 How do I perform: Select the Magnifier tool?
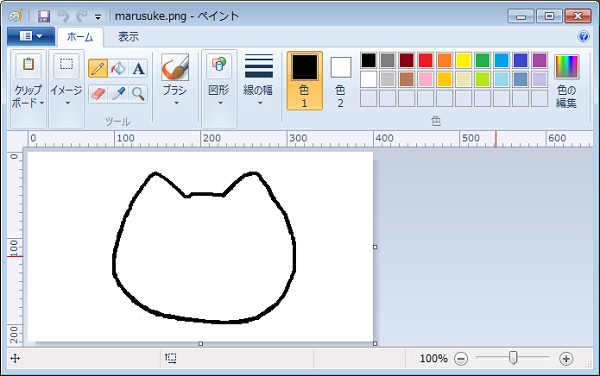(x=139, y=94)
